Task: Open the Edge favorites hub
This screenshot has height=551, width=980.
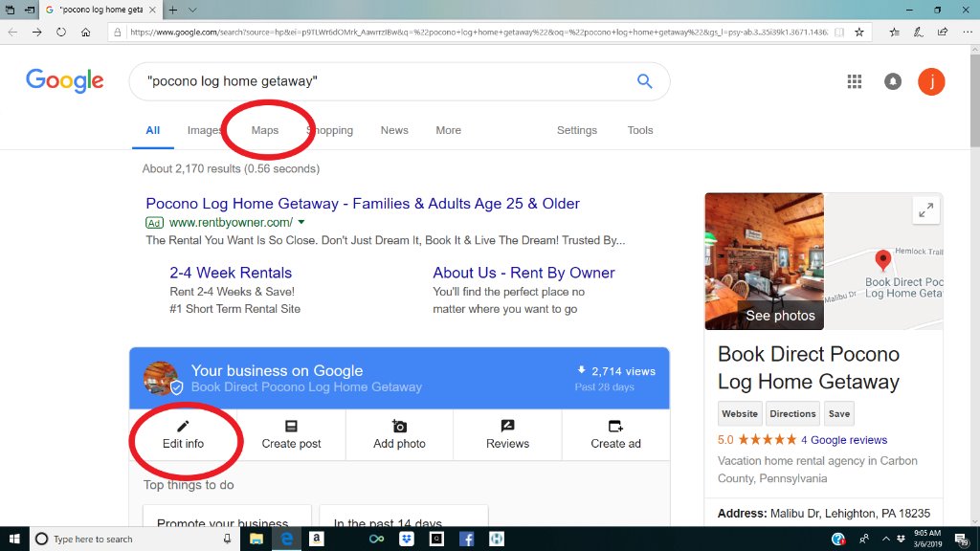Action: pyautogui.click(x=895, y=32)
